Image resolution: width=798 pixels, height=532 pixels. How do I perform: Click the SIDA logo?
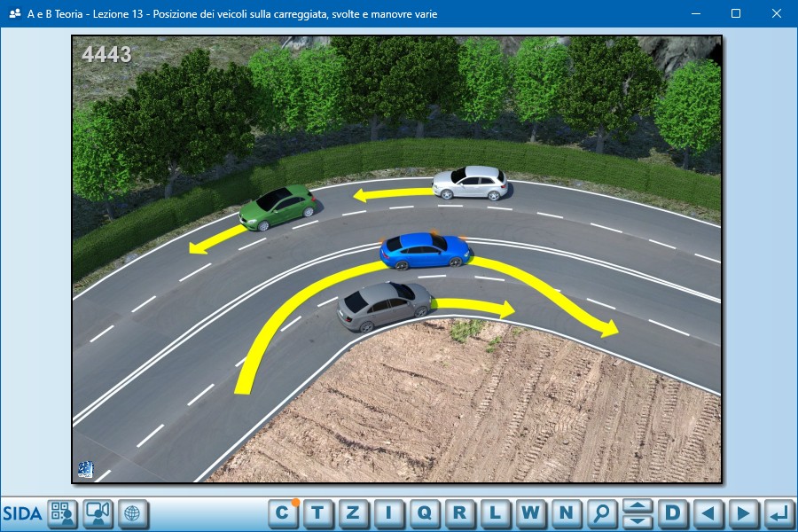click(22, 513)
